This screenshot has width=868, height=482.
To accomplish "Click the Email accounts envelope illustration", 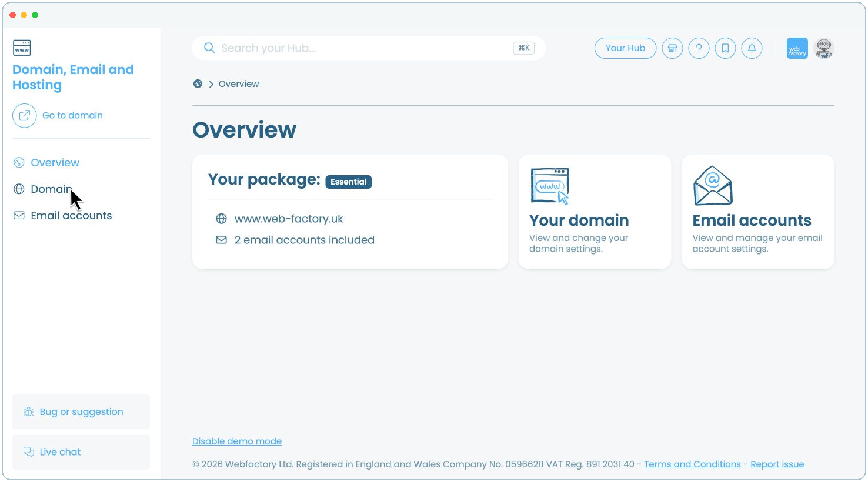I will point(713,186).
